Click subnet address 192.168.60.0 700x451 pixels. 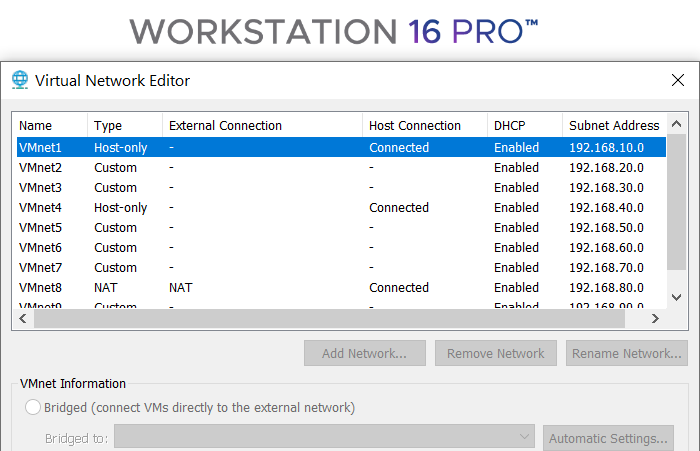click(x=606, y=248)
